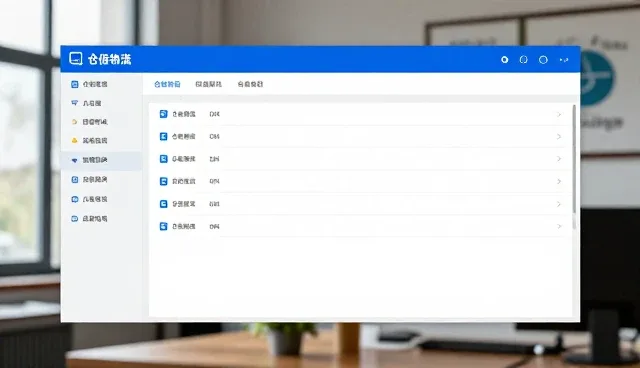Switch to the middle tab in the tab bar
The width and height of the screenshot is (640, 368).
click(209, 84)
